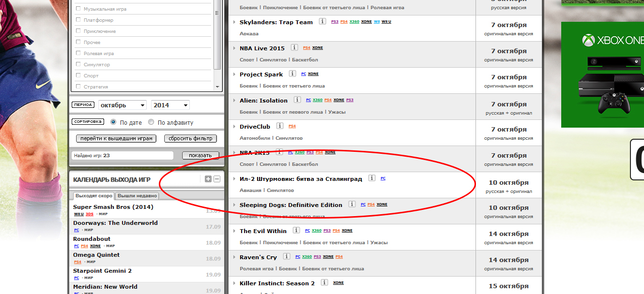
Task: Click PC tag for Sleeping Dogs: Definitive Edition
Action: (363, 205)
